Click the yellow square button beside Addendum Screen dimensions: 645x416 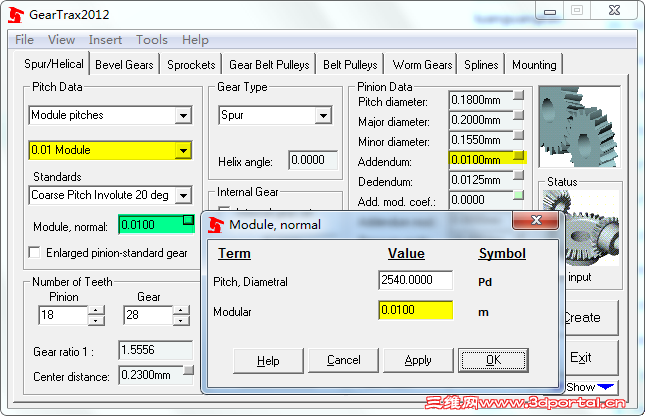519,156
